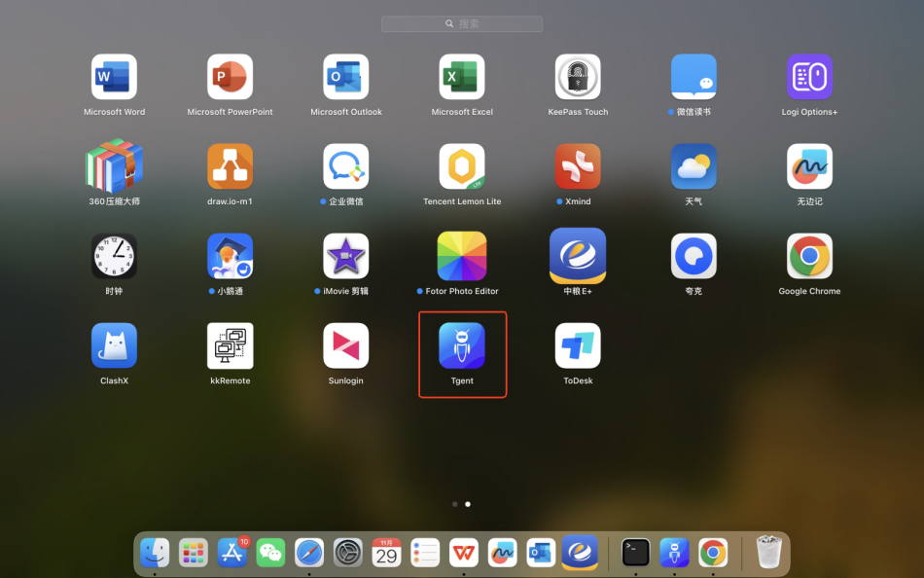Screen dimensions: 924x578
Task: Open 中粮 E+ icon in the Dock
Action: (580, 553)
